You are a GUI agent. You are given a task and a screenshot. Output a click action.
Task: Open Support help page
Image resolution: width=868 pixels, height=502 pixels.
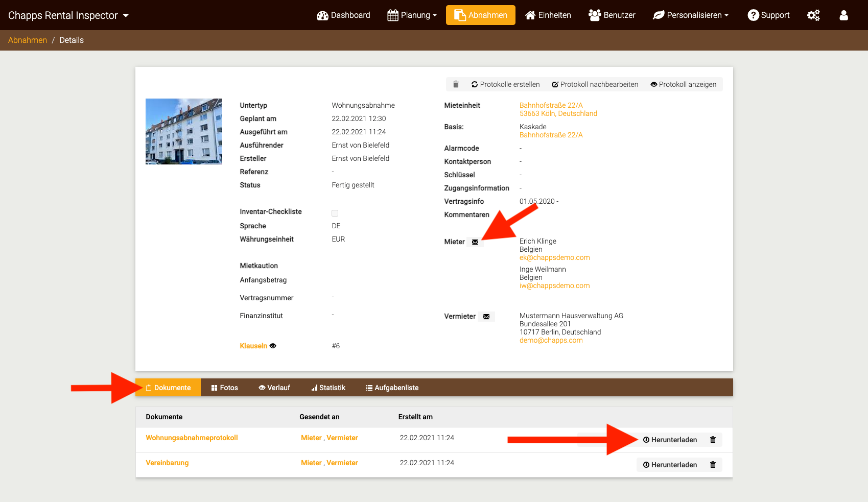[768, 15]
